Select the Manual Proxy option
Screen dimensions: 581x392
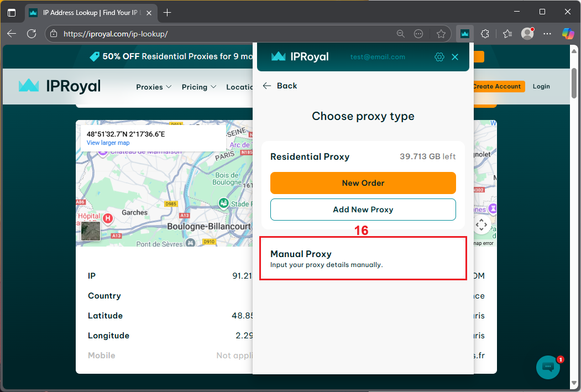pos(363,258)
